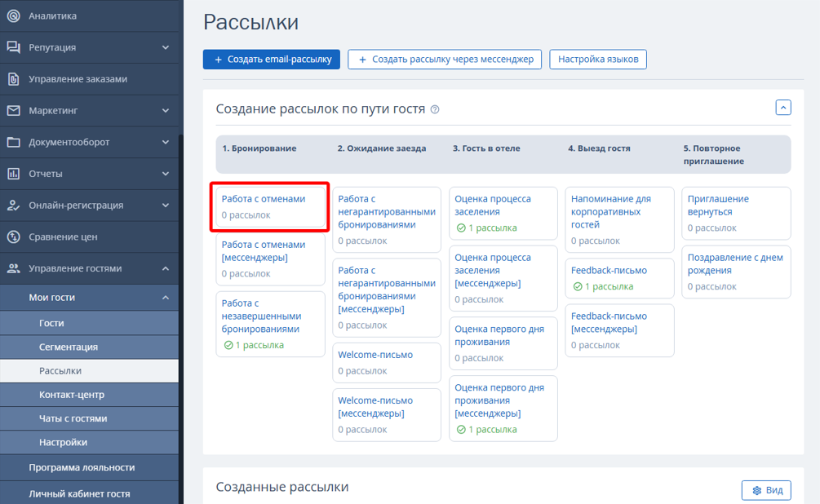Screen dimensions: 820x504
Task: Collapse the guest journey mailings section
Action: [x=782, y=108]
